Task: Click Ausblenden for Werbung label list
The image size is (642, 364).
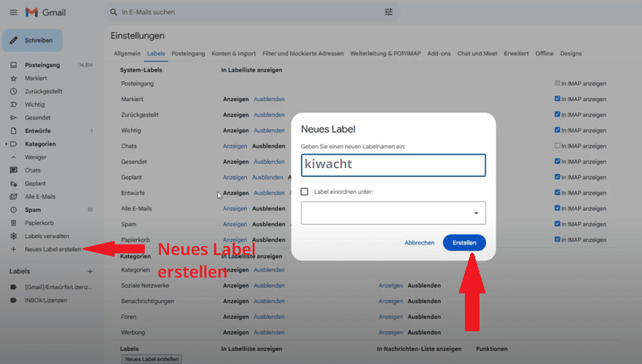Action: click(269, 333)
